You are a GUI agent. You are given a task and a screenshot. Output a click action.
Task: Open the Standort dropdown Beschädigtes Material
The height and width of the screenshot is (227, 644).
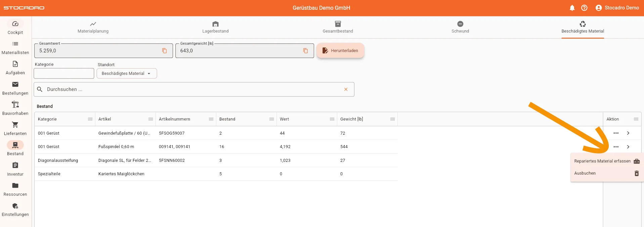[127, 74]
